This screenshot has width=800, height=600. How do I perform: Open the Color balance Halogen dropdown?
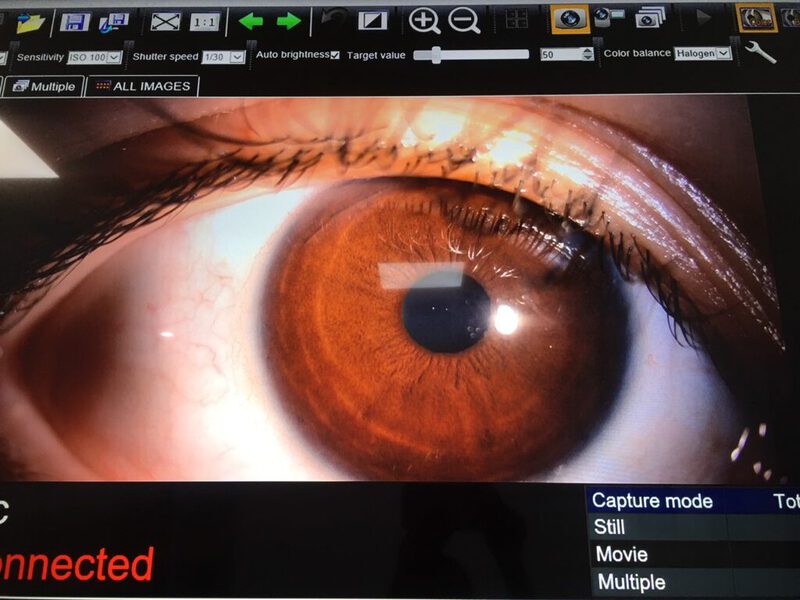point(702,53)
